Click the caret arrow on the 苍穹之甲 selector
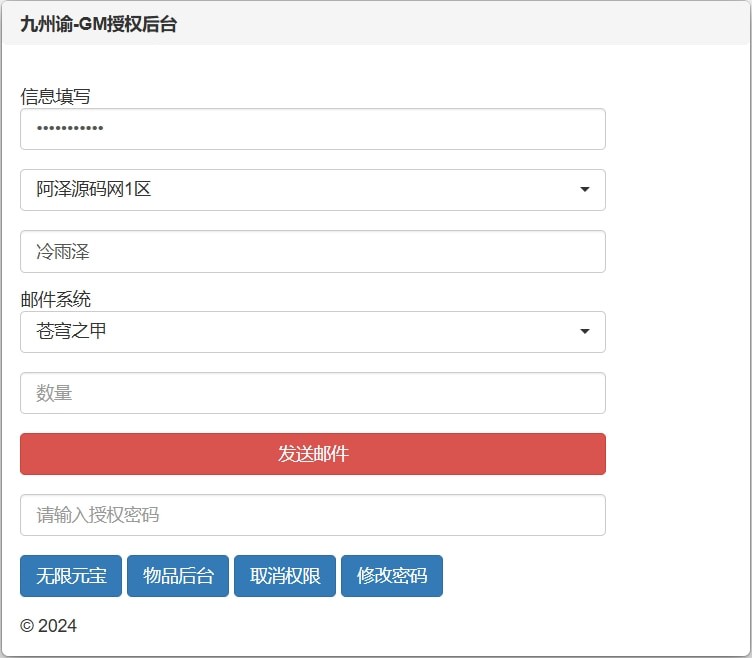The image size is (752, 658). pos(584,332)
